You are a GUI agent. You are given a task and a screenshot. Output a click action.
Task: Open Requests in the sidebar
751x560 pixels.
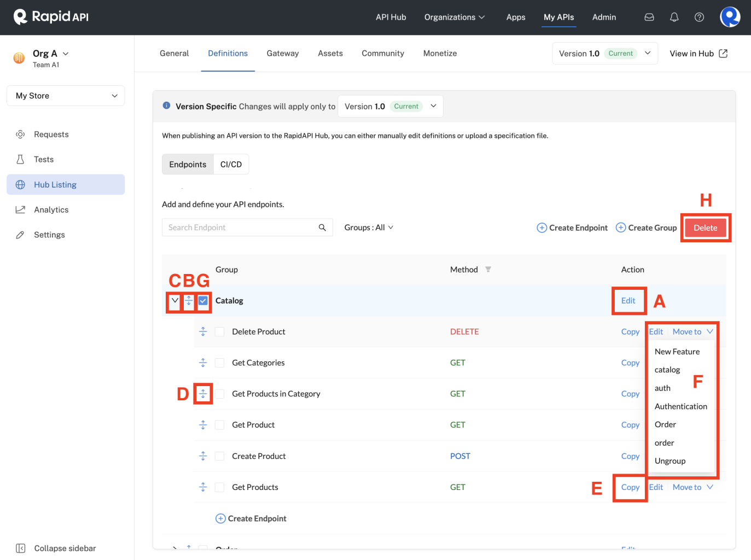click(66, 135)
